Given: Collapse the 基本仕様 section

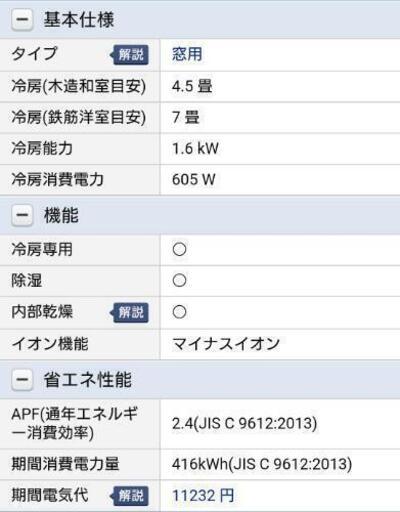Looking at the screenshot, I should (x=22, y=19).
